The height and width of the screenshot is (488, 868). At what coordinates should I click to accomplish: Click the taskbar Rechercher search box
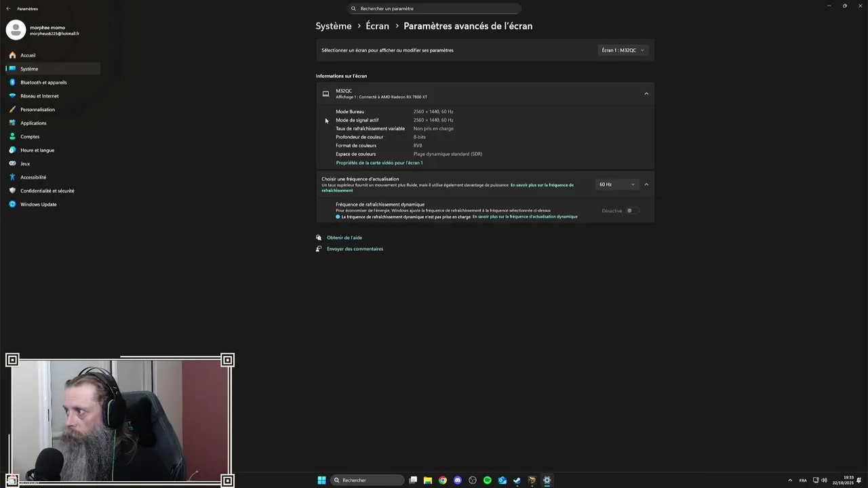point(367,480)
